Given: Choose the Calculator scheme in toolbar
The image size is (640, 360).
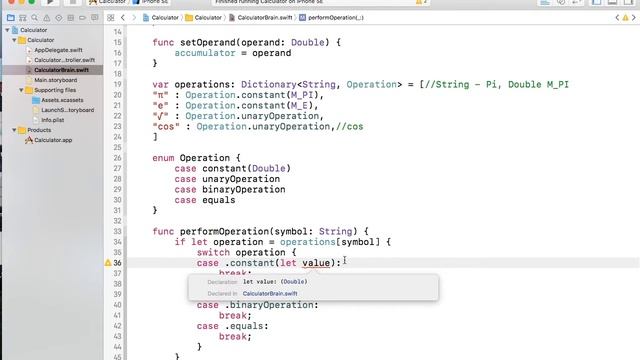Looking at the screenshot, I should click(108, 2).
